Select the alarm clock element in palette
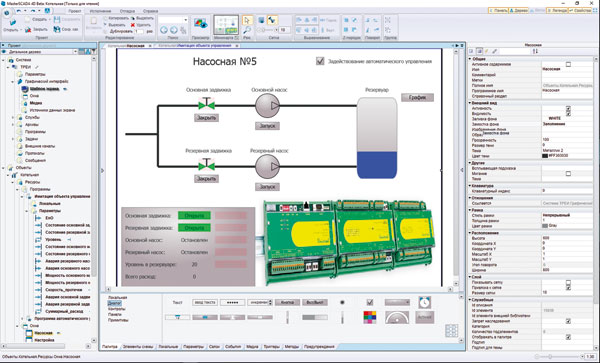The width and height of the screenshot is (600, 363). click(x=424, y=302)
